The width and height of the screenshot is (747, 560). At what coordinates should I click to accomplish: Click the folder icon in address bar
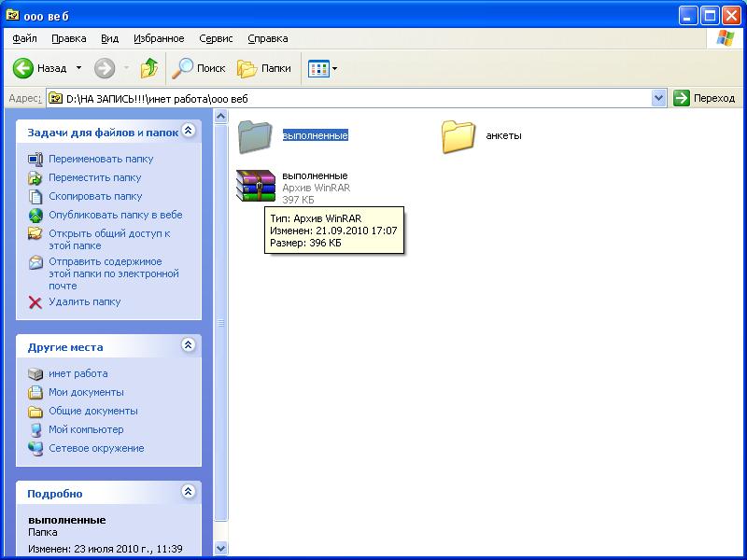coord(56,99)
